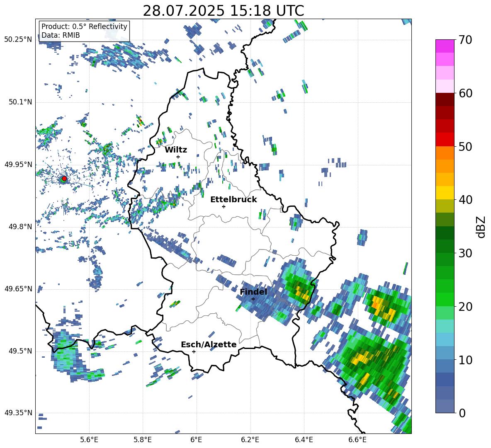Click the 5.8°E longitude label
The height and width of the screenshot is (448, 491).
point(143,440)
